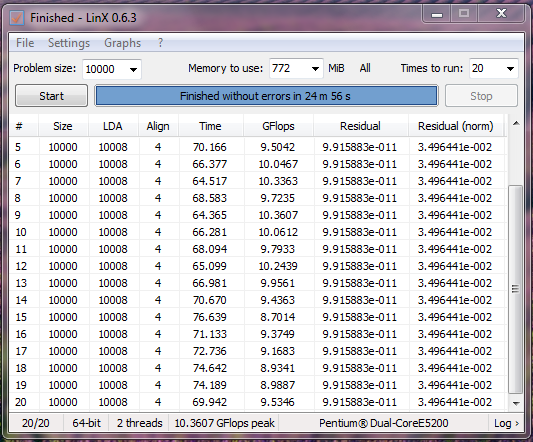Click the finished progress bar
This screenshot has height=442, width=533.
[x=266, y=96]
